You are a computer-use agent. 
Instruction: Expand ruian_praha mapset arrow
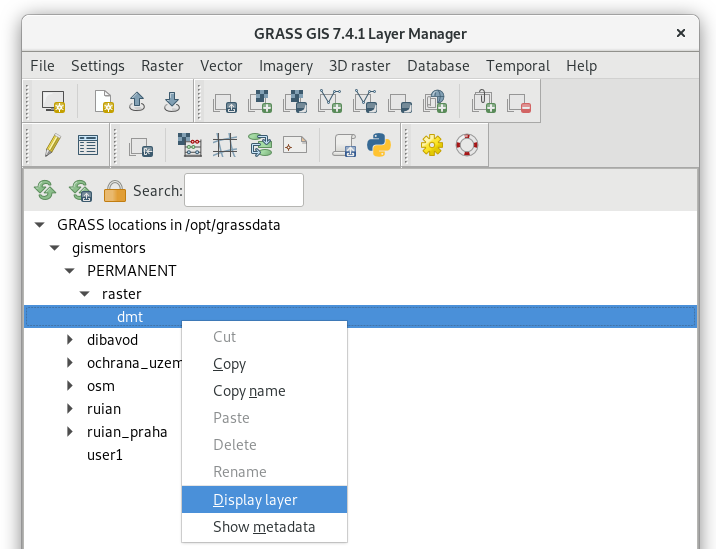(x=69, y=432)
